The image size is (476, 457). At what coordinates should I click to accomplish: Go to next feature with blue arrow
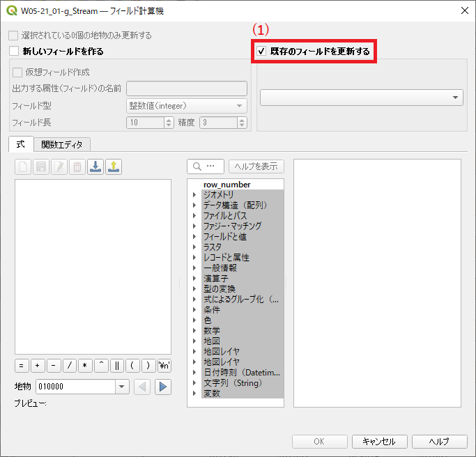(x=163, y=387)
